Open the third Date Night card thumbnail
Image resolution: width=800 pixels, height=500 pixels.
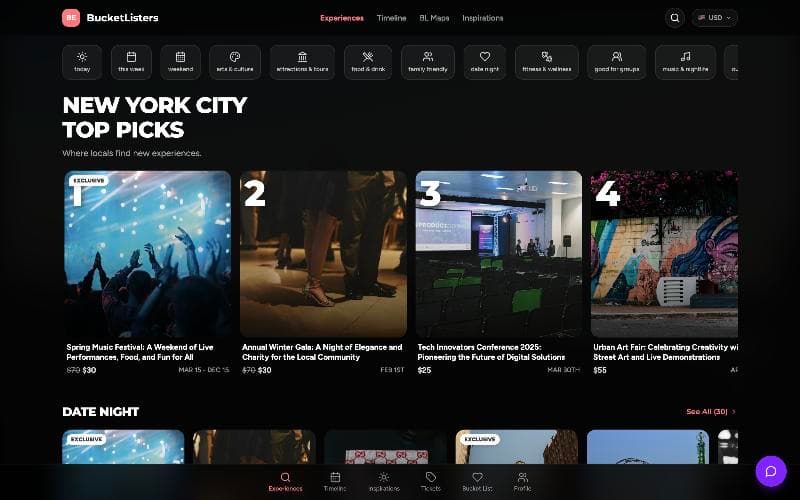click(x=386, y=446)
